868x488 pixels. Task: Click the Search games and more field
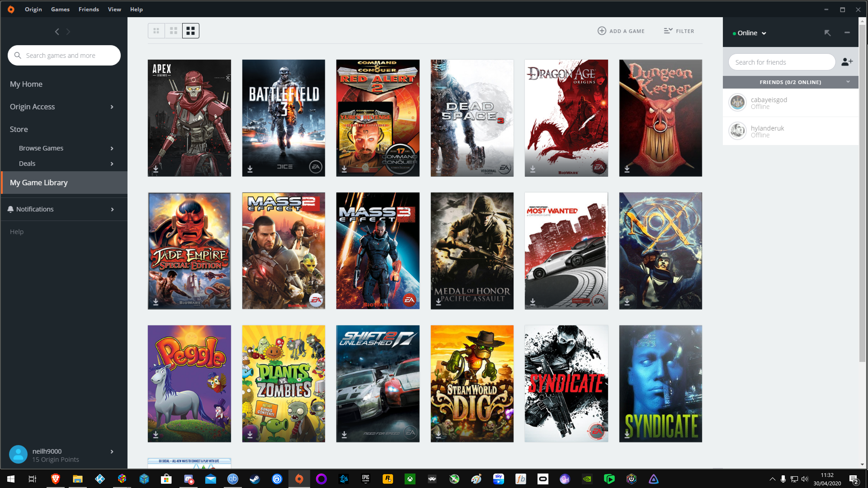(x=64, y=55)
